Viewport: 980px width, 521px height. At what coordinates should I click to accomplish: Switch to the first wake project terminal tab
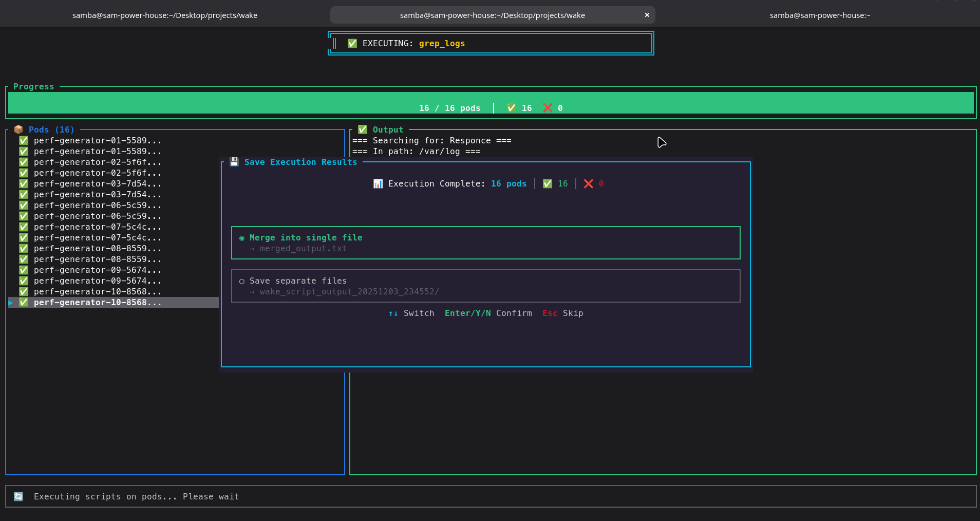164,15
